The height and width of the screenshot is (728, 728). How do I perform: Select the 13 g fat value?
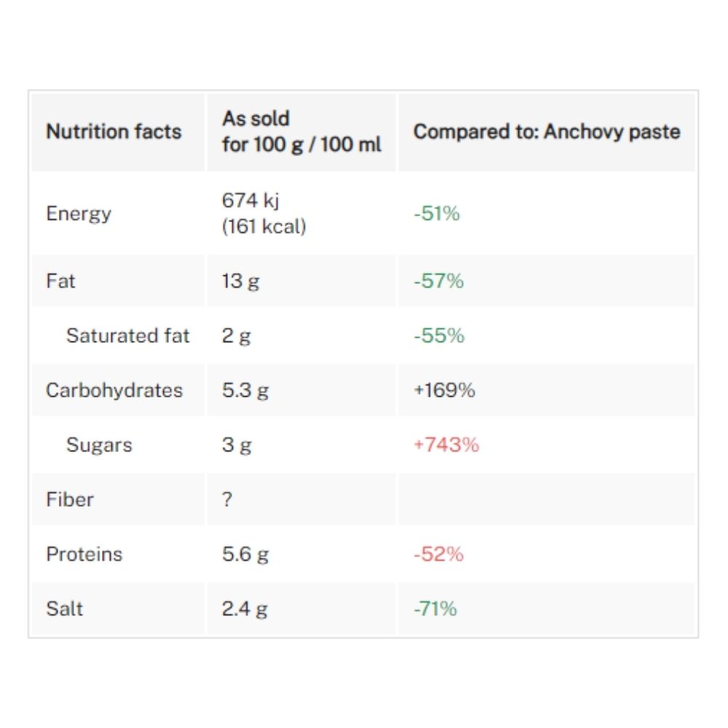(240, 281)
